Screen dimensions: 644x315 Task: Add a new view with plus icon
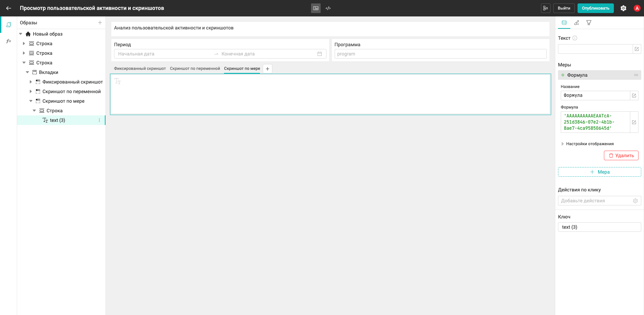coord(100,23)
